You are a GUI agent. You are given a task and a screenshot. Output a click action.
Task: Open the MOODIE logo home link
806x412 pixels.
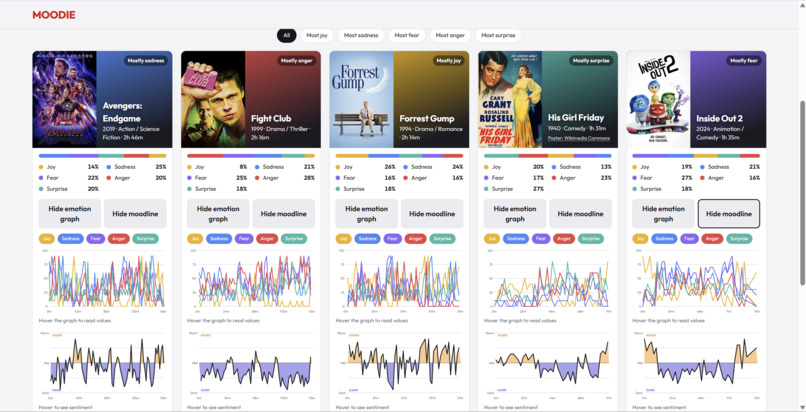(53, 15)
